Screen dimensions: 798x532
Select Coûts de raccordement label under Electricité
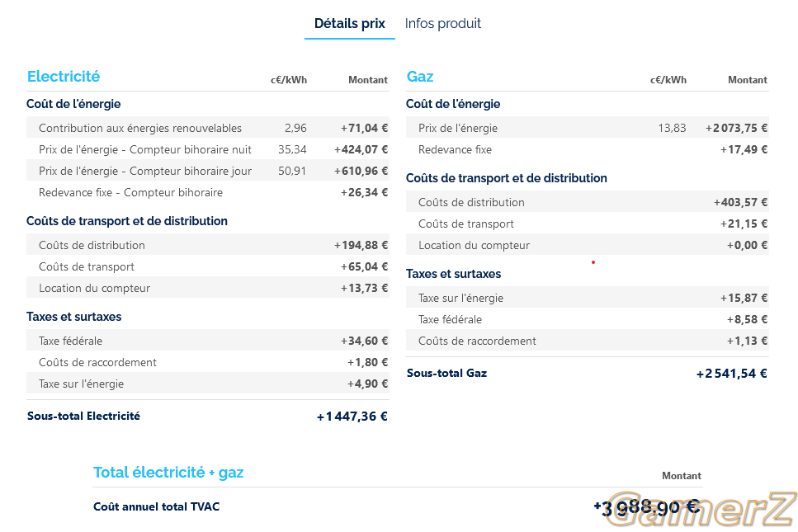[97, 362]
